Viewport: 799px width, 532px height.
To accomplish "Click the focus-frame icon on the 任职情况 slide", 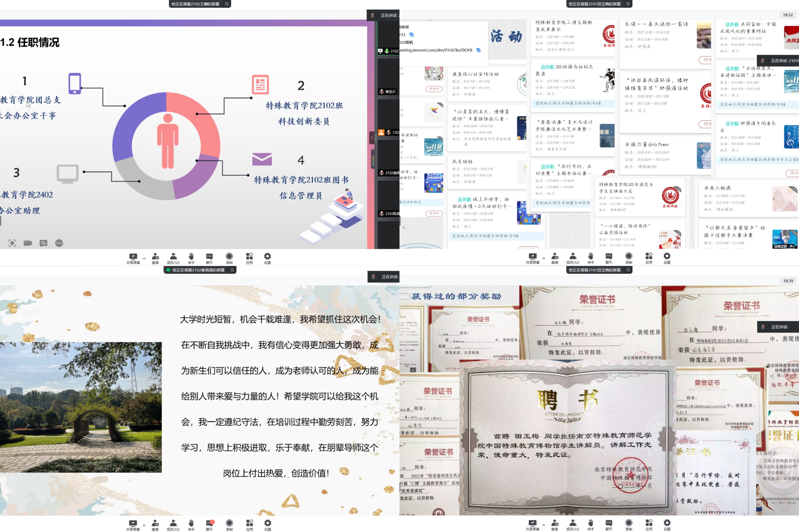I will tap(12, 243).
